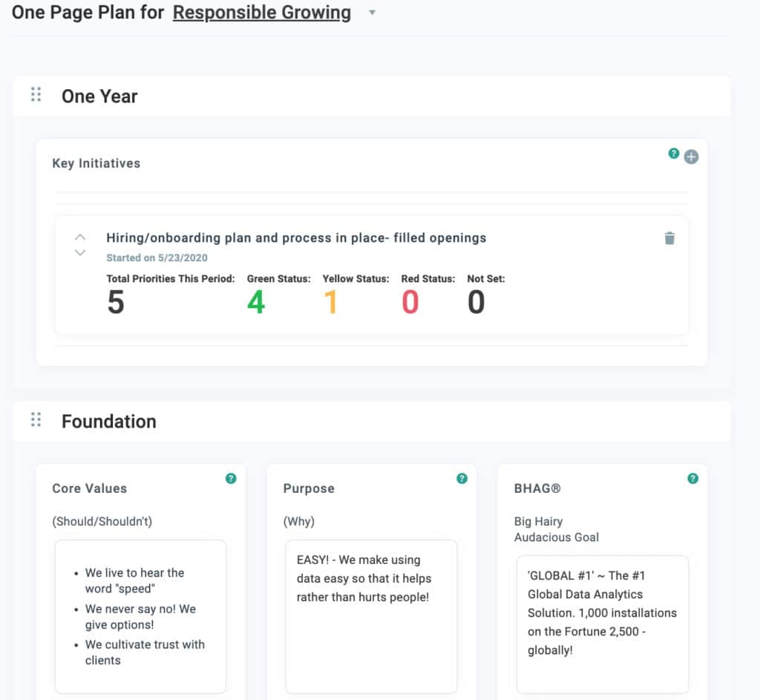Screen dimensions: 760x700
Task: Click the Responsible Growing plan name
Action: tap(261, 13)
